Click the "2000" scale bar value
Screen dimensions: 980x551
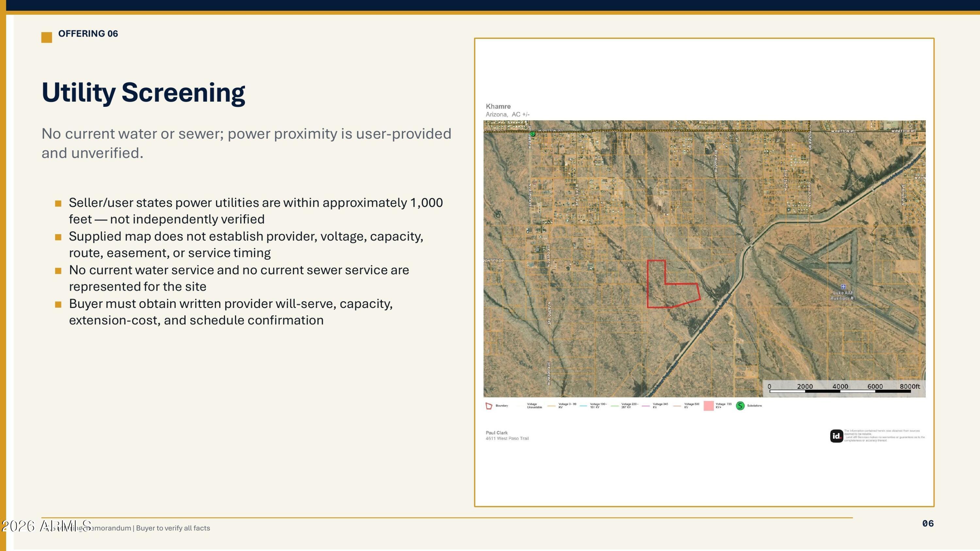(805, 386)
